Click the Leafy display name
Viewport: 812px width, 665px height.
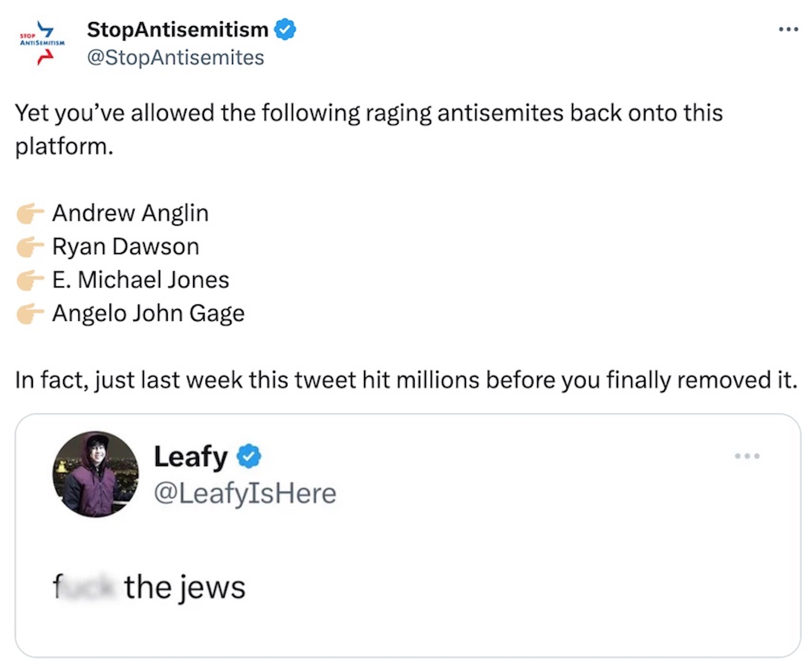point(191,457)
